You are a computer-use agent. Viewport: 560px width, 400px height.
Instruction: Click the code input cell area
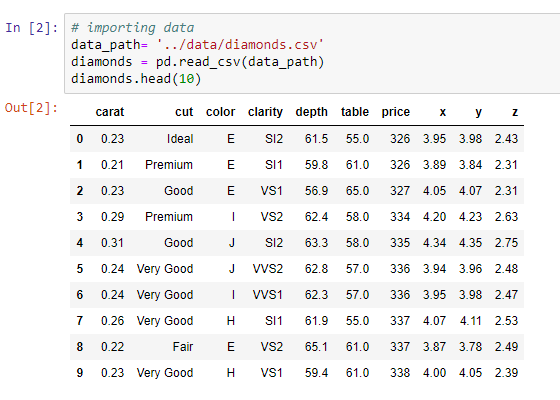312,54
